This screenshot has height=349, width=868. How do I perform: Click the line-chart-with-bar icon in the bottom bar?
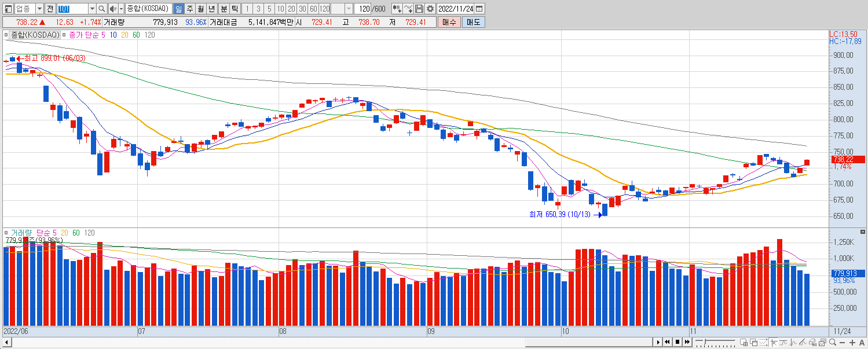[783, 342]
